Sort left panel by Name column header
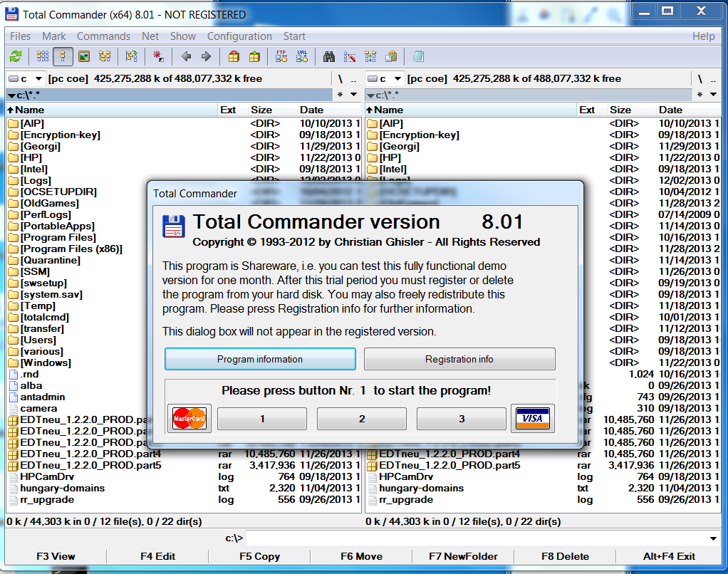This screenshot has height=574, width=728. 111,110
